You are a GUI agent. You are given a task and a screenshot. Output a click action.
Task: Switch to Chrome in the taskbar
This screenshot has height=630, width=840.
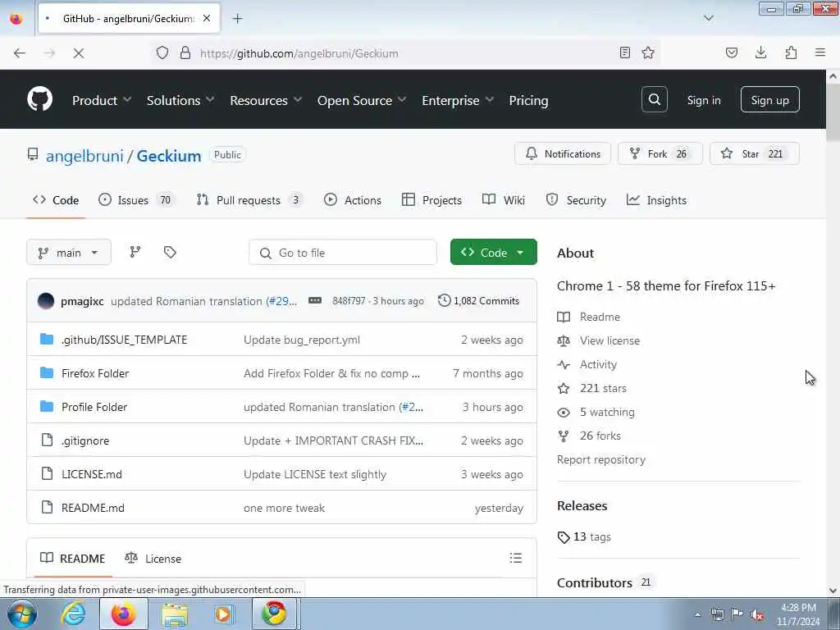(x=274, y=614)
